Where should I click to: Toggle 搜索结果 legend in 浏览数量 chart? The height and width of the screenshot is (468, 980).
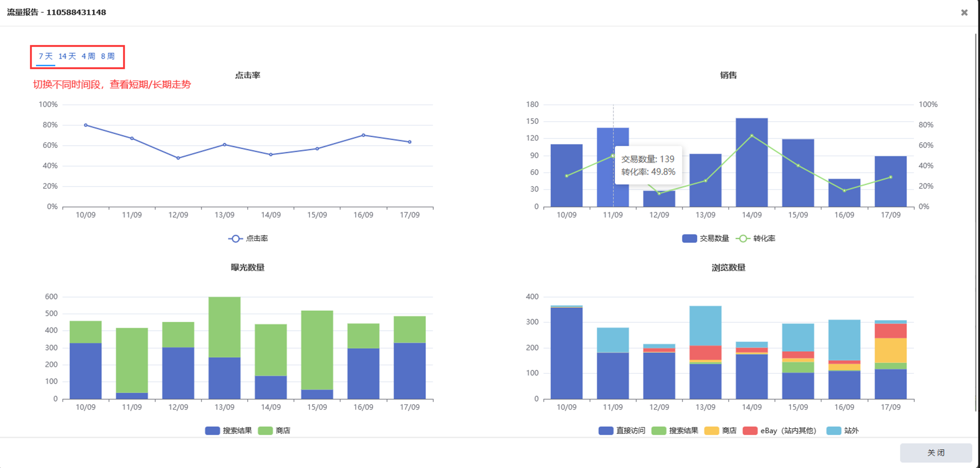(675, 430)
